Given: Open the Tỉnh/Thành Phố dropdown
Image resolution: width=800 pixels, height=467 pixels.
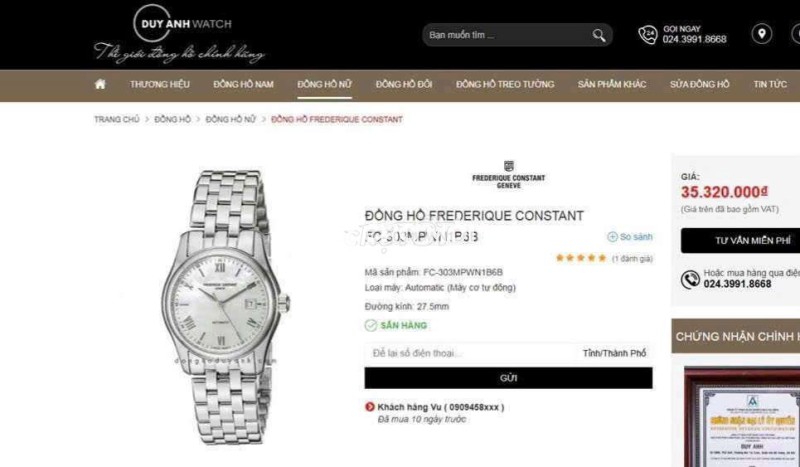Looking at the screenshot, I should point(614,353).
